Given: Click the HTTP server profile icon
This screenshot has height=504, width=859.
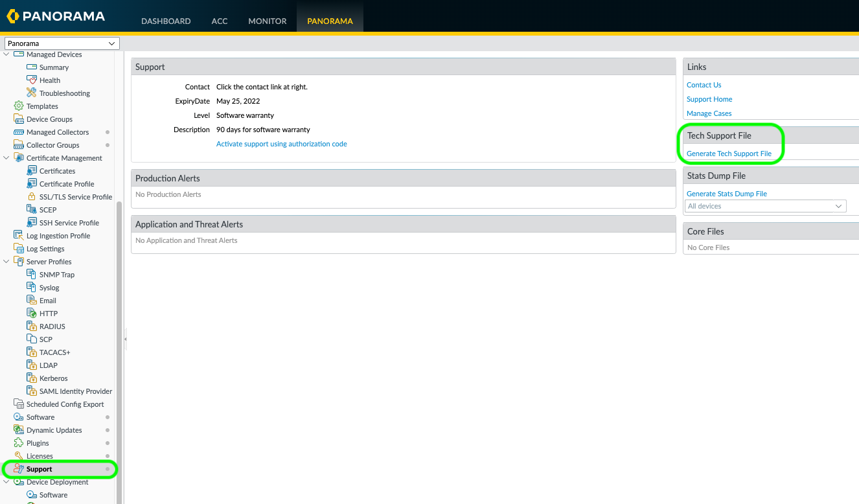Looking at the screenshot, I should [x=32, y=314].
